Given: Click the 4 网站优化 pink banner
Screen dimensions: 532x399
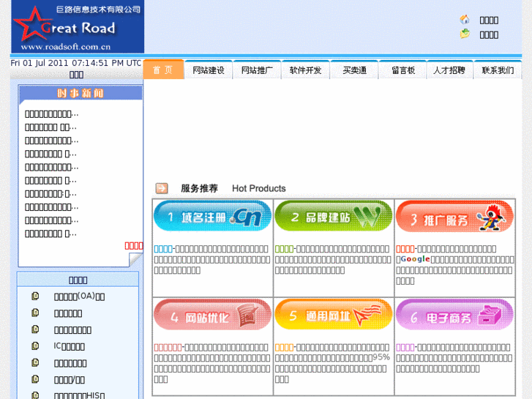Looking at the screenshot, I should coord(212,315).
